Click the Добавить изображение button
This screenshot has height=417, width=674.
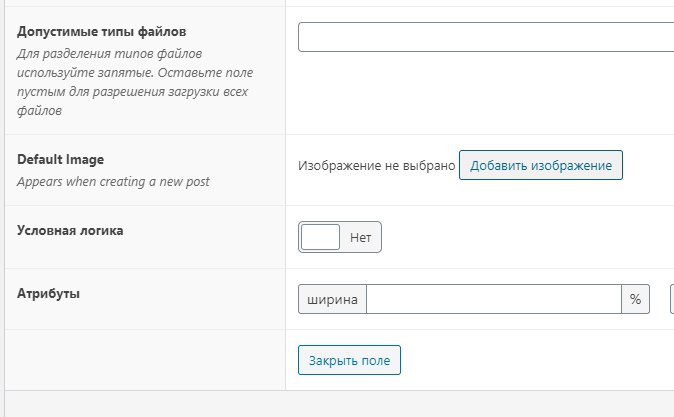[541, 165]
